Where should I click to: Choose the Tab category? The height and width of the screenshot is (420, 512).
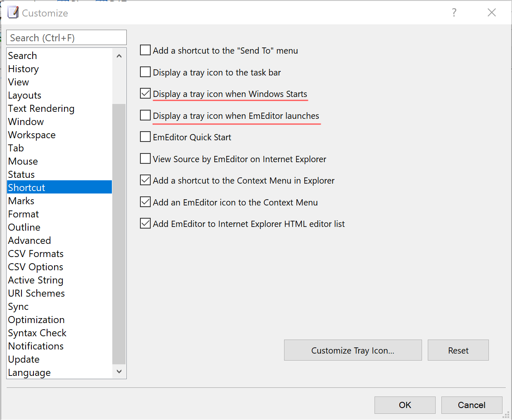pos(59,148)
